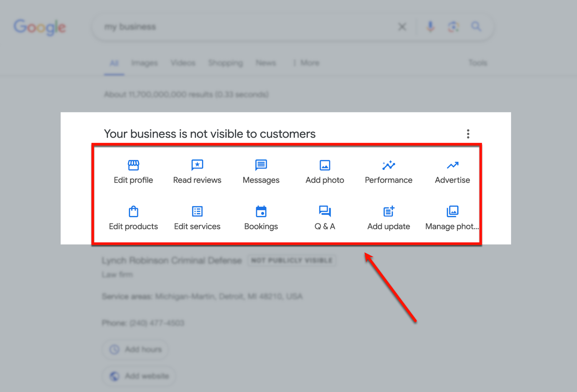Open the Tools dropdown
Screen dimensions: 577x392
tap(477, 63)
